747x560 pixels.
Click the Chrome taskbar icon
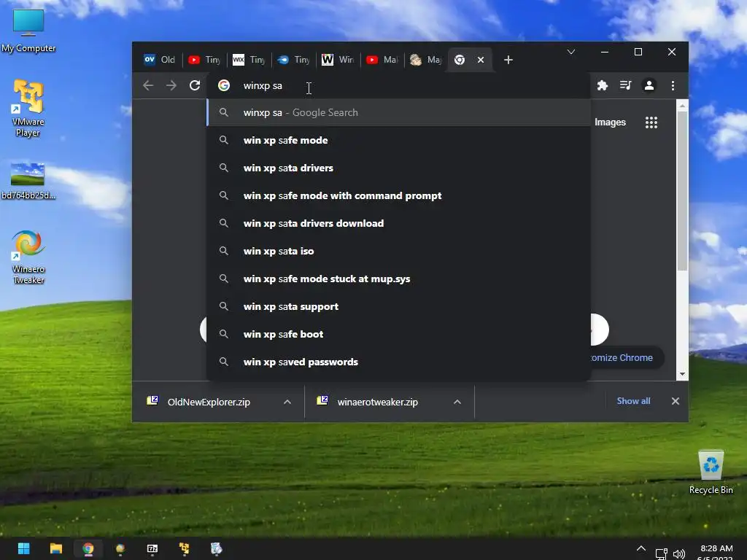[x=88, y=548]
